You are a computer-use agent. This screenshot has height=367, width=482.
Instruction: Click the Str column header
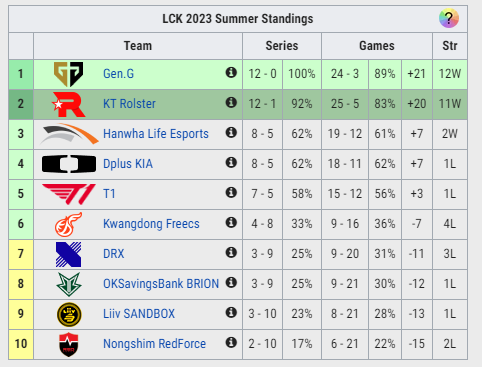click(450, 46)
